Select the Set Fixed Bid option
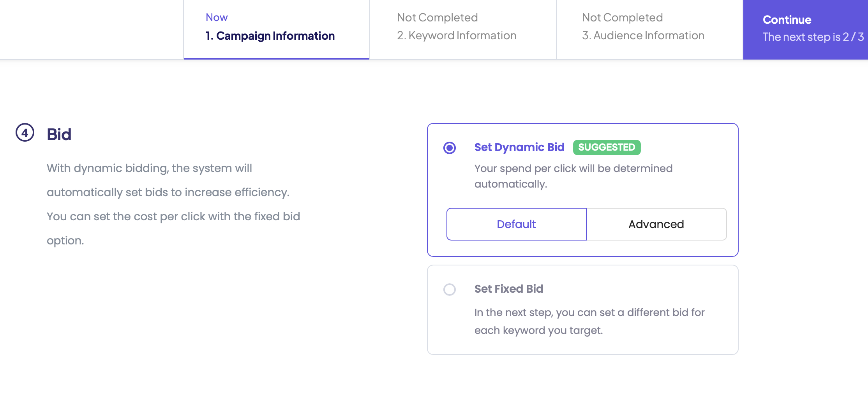The image size is (868, 418). pyautogui.click(x=509, y=289)
